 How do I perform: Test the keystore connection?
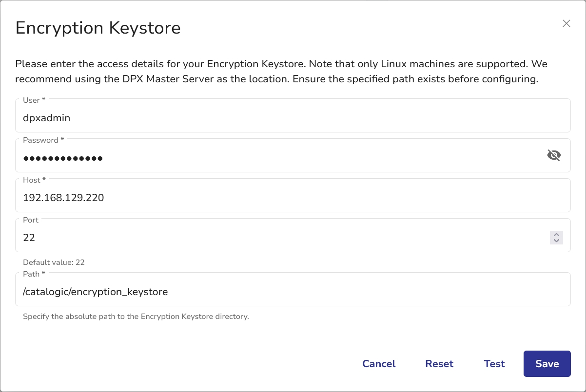(x=494, y=364)
